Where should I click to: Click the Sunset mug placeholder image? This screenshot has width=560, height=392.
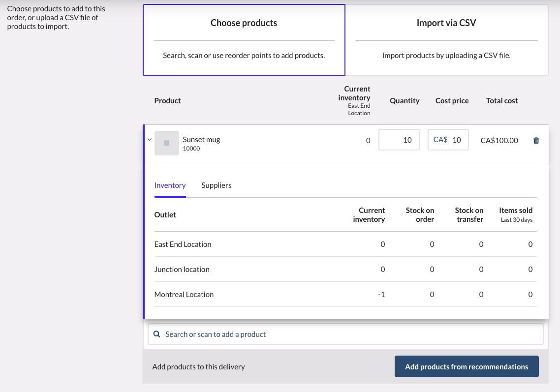[x=166, y=143]
